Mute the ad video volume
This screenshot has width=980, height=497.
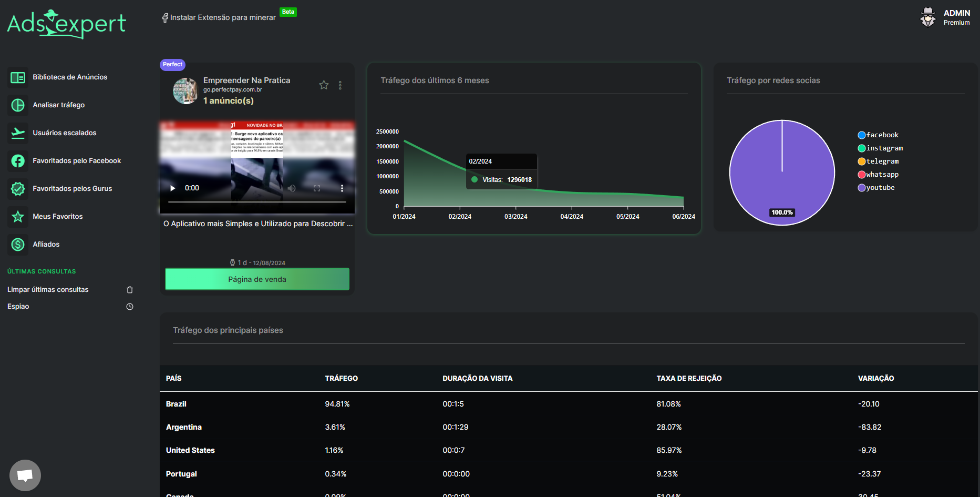click(292, 188)
